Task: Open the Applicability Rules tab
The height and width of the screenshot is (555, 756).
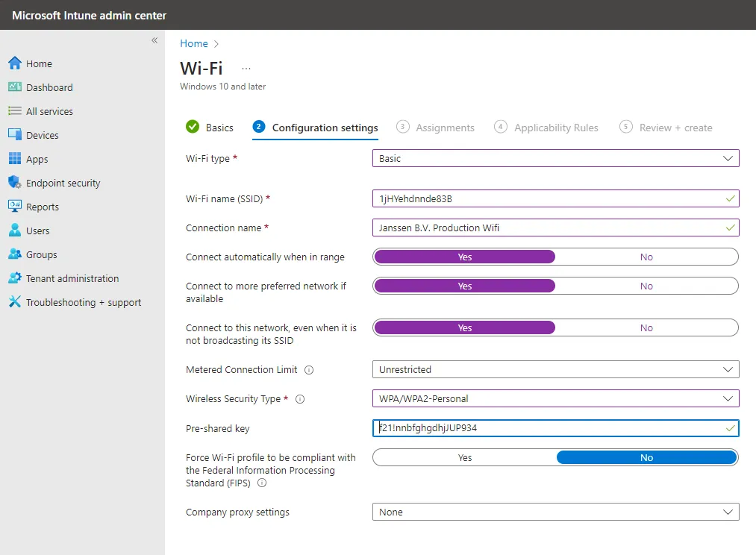Action: point(546,128)
